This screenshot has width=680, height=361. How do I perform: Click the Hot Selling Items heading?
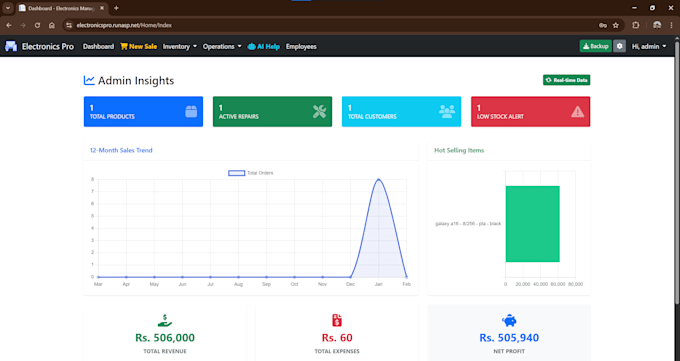tap(459, 150)
